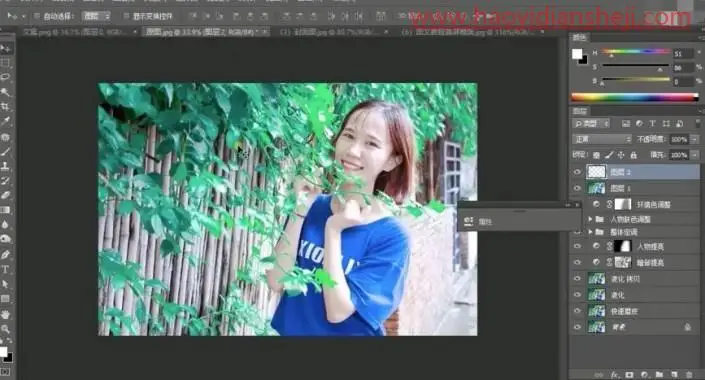Click the foreground color swatch in color panel
Image resolution: width=705 pixels, height=380 pixels.
pos(577,54)
